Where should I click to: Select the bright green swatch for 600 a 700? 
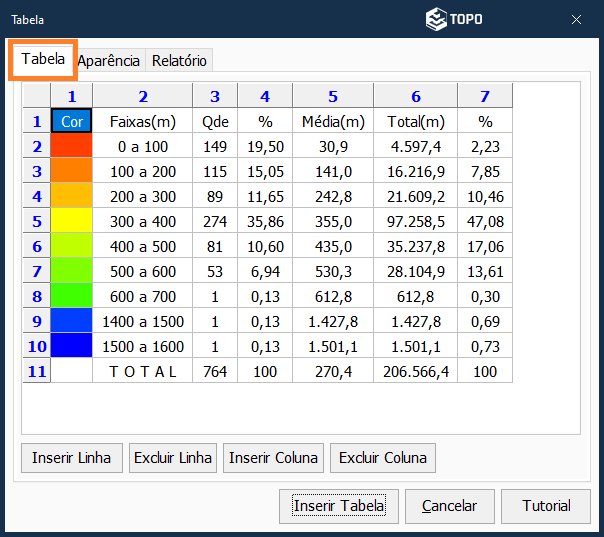point(72,295)
